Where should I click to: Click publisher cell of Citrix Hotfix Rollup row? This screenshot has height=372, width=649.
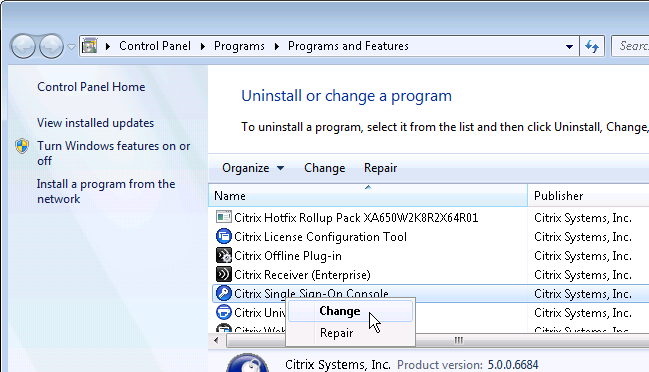point(583,218)
